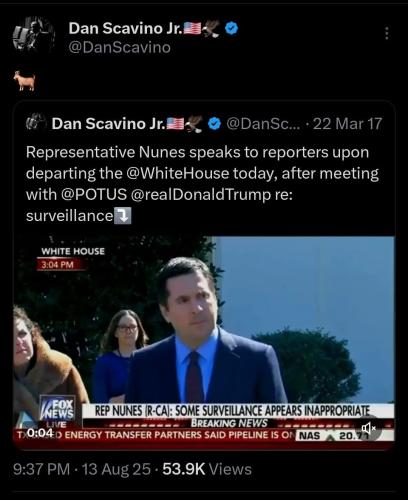
Task: Click the blue verified badge in header
Action: pos(232,28)
